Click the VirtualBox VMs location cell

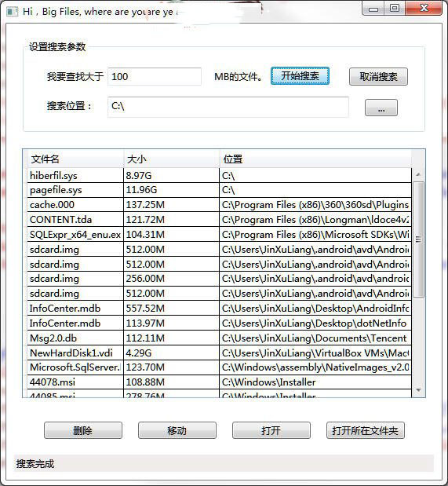[x=315, y=353]
